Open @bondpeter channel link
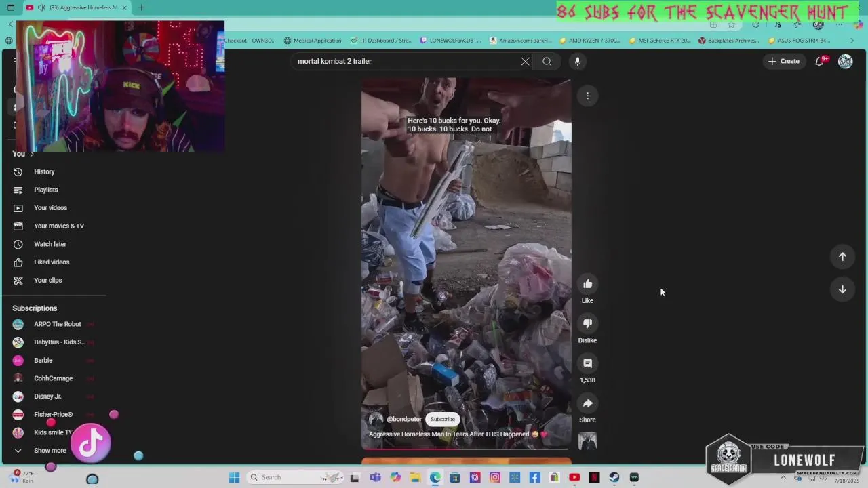Image resolution: width=868 pixels, height=488 pixels. pos(404,419)
